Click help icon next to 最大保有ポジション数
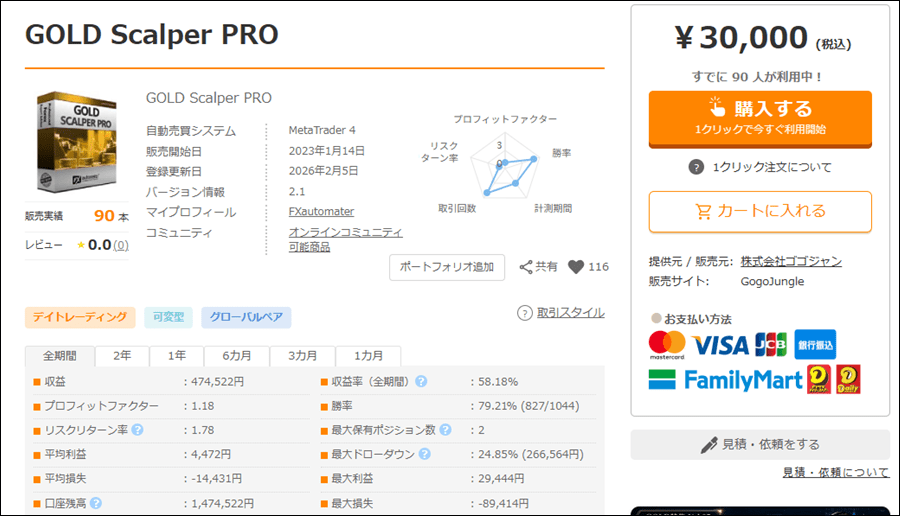This screenshot has width=900, height=516. pyautogui.click(x=445, y=429)
